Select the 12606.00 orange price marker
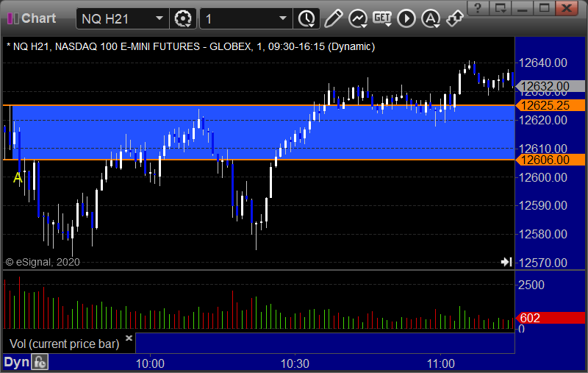The image size is (588, 373). click(x=550, y=160)
